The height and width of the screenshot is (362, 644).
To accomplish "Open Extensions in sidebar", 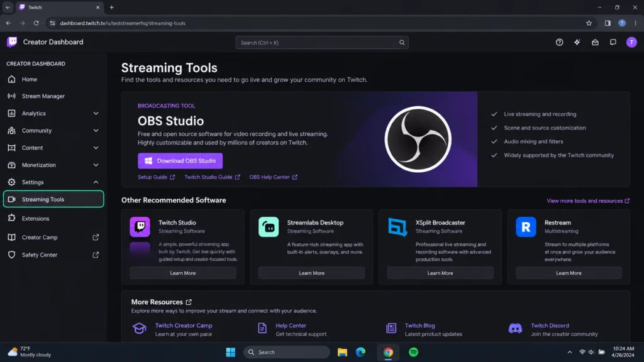I will point(53,218).
